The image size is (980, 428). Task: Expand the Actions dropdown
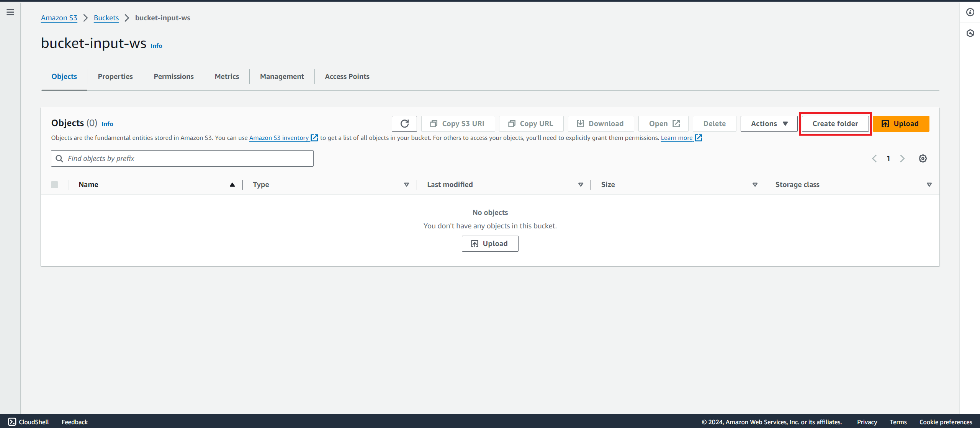(769, 124)
